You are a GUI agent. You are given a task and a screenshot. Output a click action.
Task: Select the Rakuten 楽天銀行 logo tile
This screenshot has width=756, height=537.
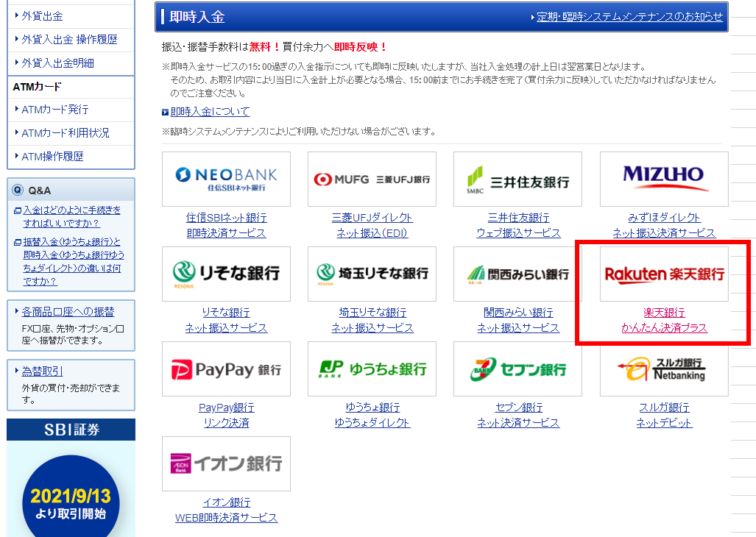coord(664,274)
